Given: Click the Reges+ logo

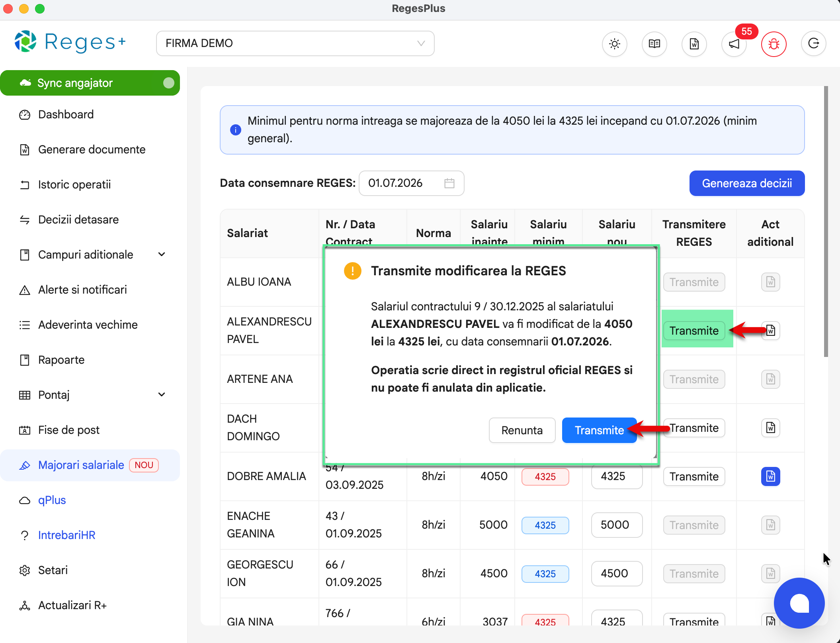Looking at the screenshot, I should tap(70, 42).
